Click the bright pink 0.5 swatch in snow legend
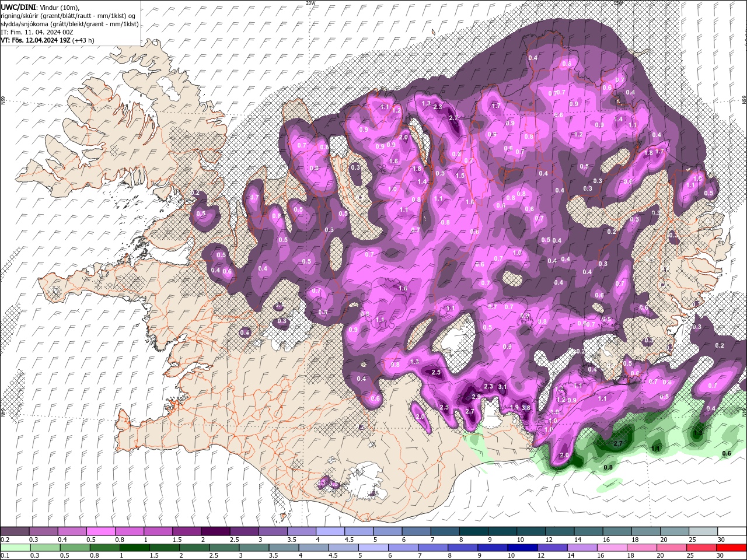 click(x=100, y=531)
